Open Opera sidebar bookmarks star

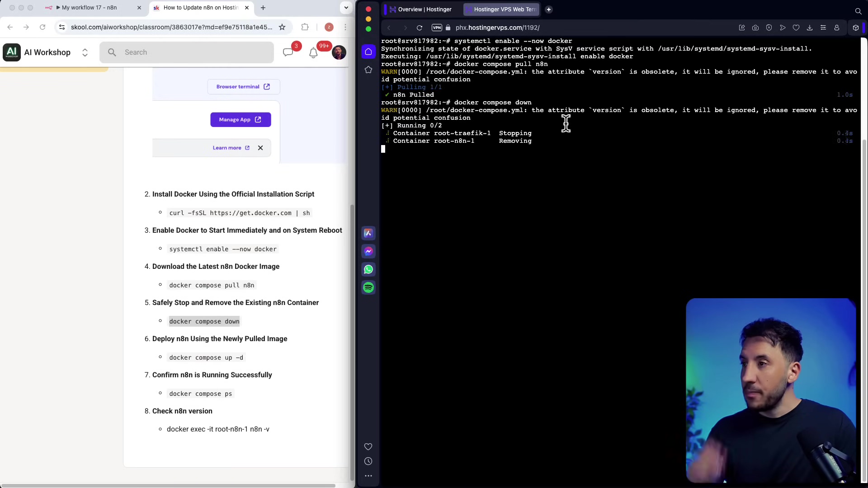point(368,70)
